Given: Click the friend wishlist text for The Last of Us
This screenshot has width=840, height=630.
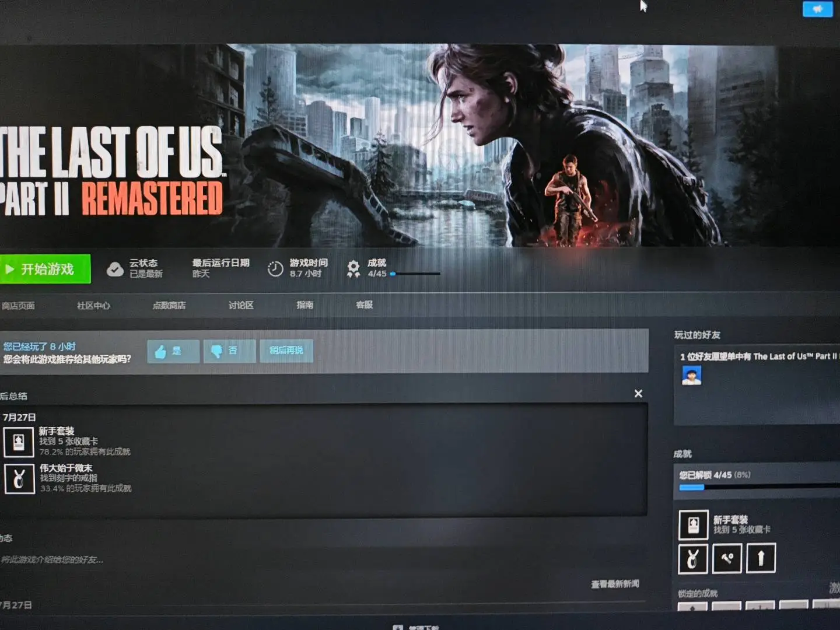Looking at the screenshot, I should (759, 356).
